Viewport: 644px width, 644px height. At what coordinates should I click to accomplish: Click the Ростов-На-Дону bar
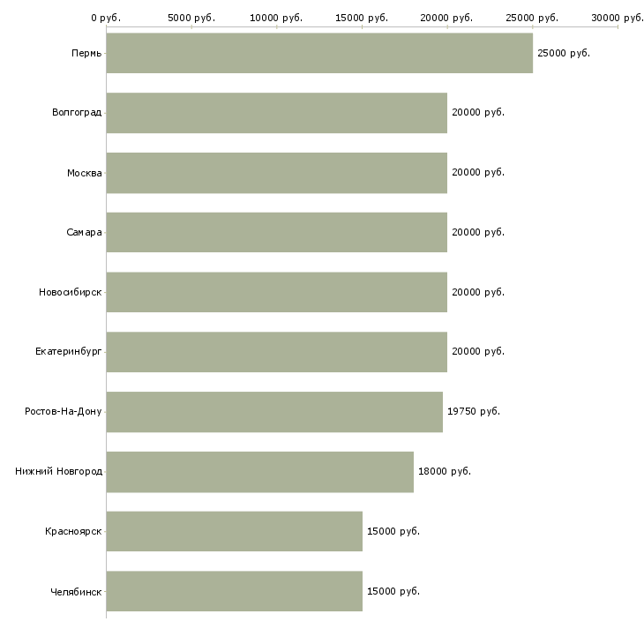[274, 411]
